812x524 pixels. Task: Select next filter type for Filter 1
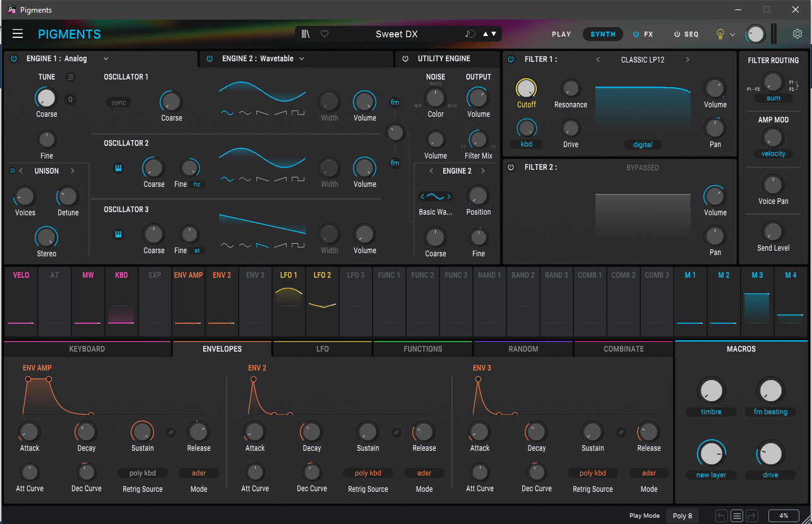pos(688,60)
